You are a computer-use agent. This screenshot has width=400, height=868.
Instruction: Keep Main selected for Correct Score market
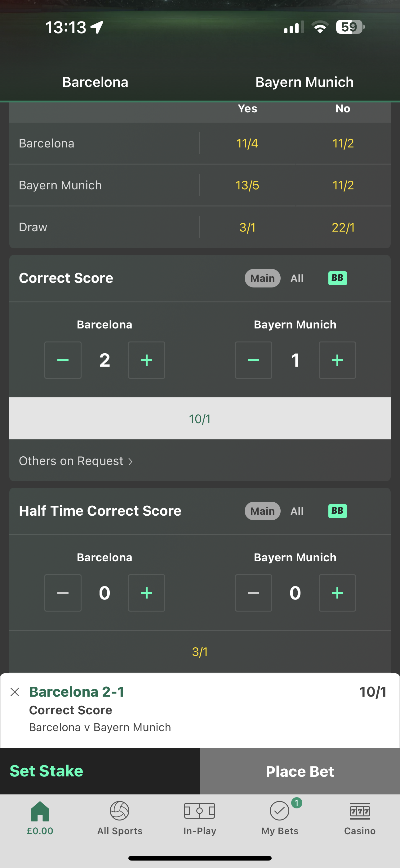click(x=262, y=278)
